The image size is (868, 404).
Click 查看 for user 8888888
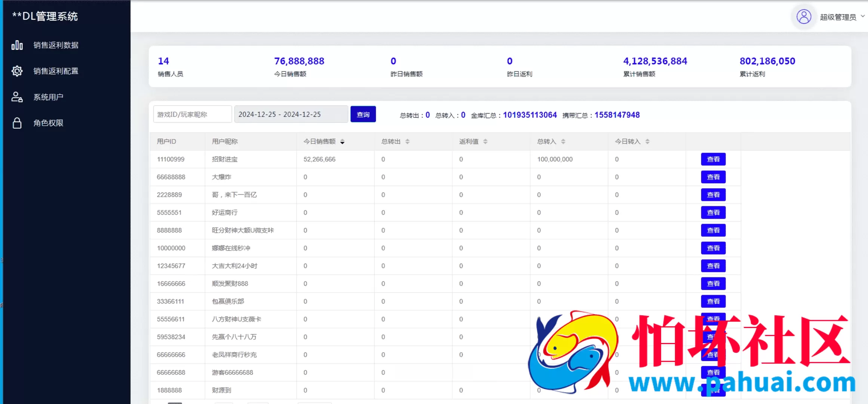(713, 230)
